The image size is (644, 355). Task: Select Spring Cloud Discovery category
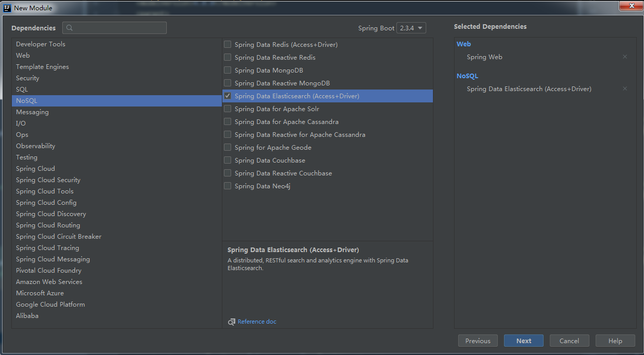coord(116,214)
